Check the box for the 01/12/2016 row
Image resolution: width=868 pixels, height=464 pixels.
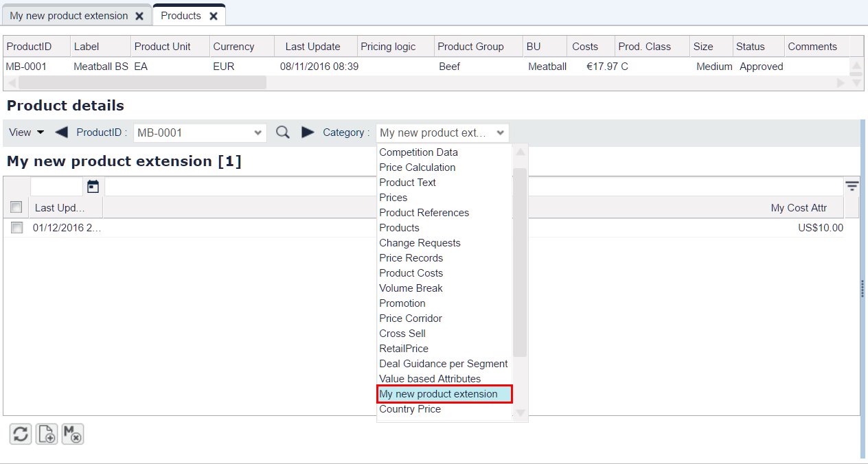point(16,228)
